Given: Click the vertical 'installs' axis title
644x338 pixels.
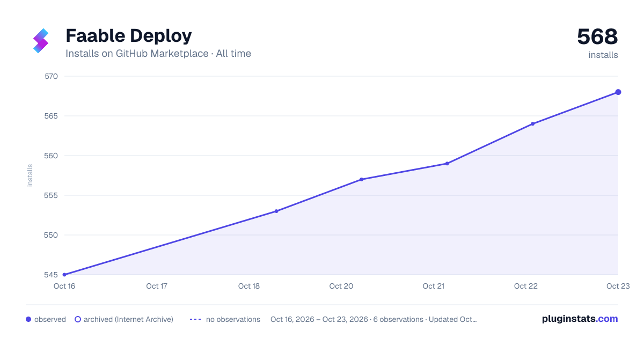Looking at the screenshot, I should [30, 175].
